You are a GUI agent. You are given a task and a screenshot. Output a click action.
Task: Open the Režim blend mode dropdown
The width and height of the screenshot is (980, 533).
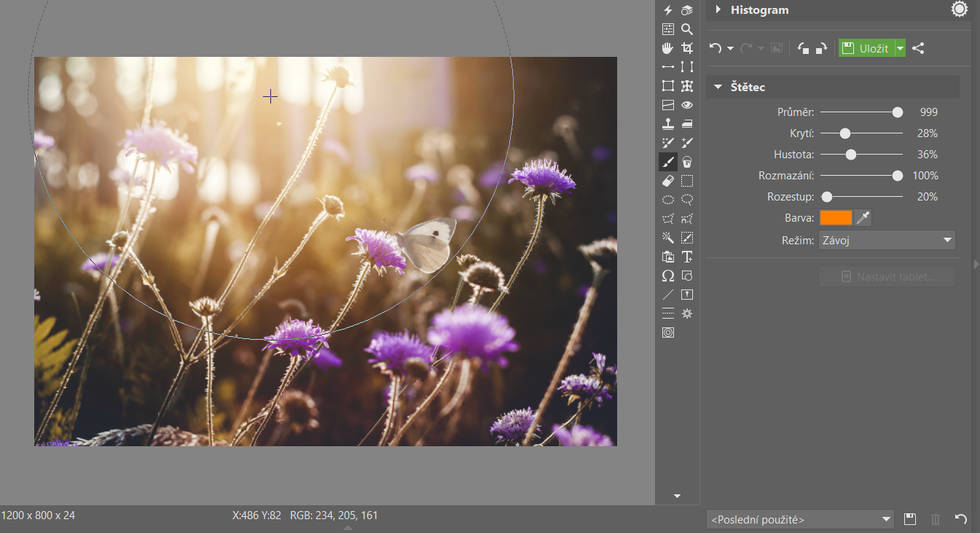tap(887, 240)
